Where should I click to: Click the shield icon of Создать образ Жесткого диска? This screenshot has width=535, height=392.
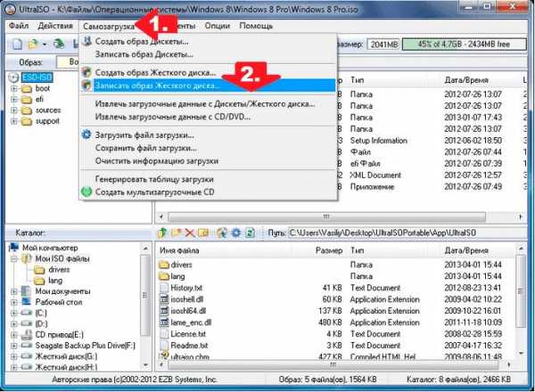(x=87, y=72)
